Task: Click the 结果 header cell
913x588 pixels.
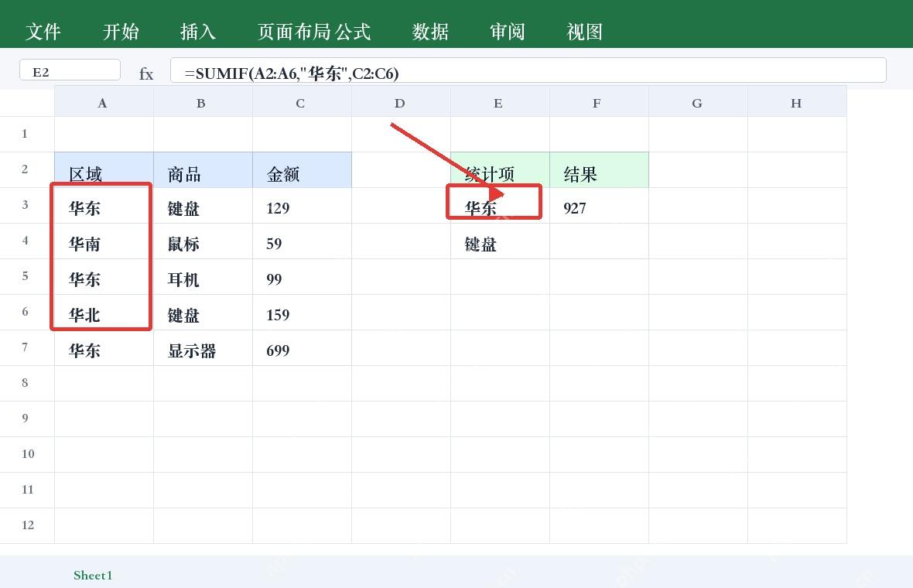Action: click(599, 170)
